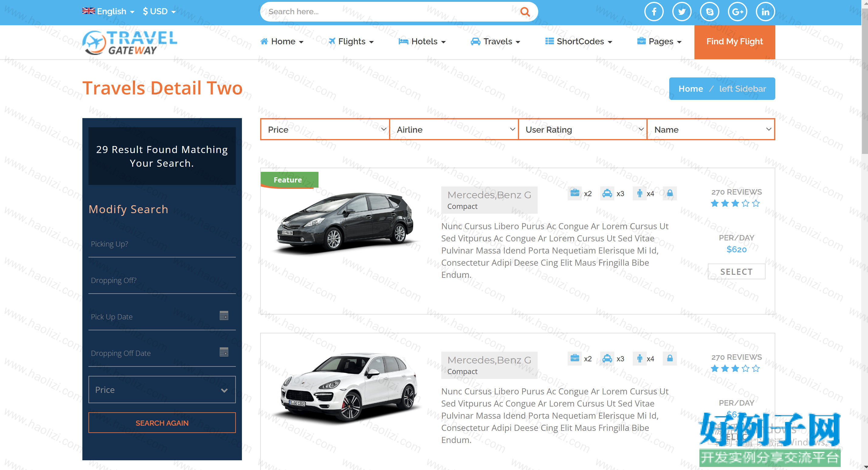Screen dimensions: 868x470
Task: Click the briefcase x2 icon on first car
Action: 574,193
